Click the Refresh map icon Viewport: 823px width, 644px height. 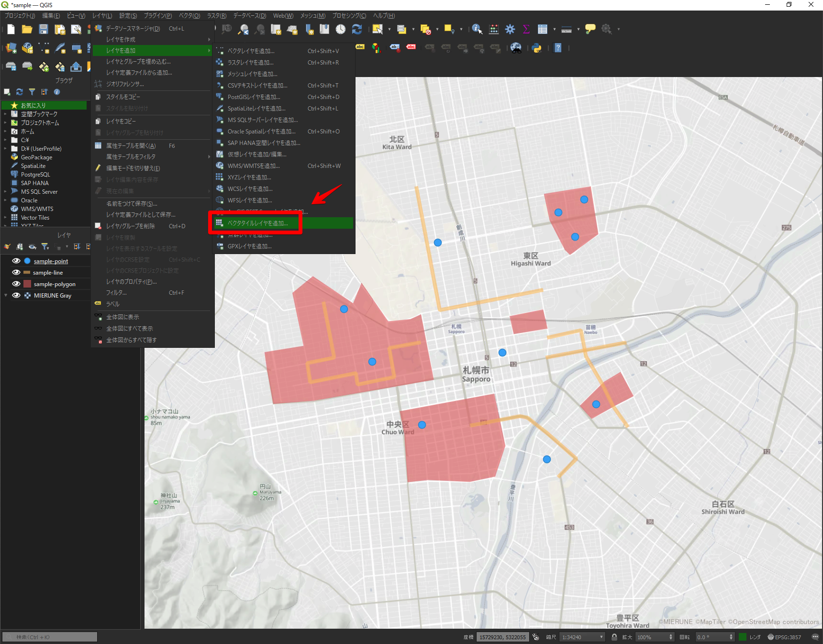357,29
